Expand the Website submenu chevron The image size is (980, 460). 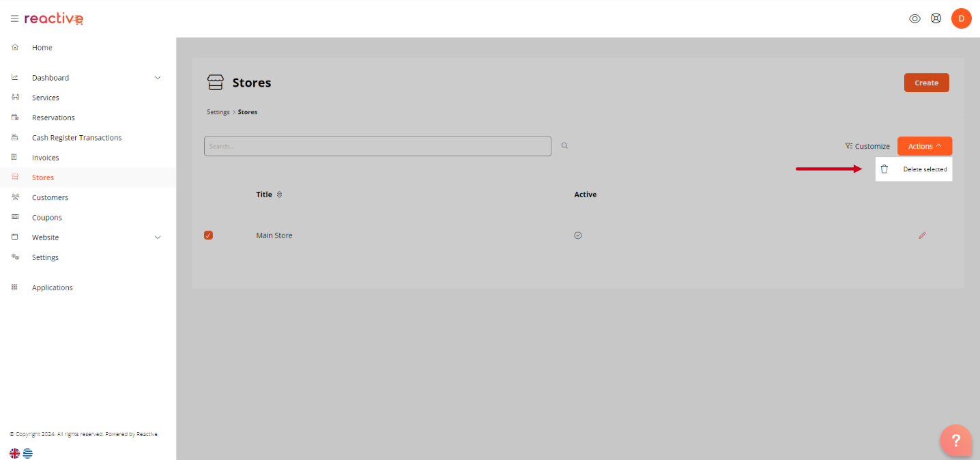point(158,238)
